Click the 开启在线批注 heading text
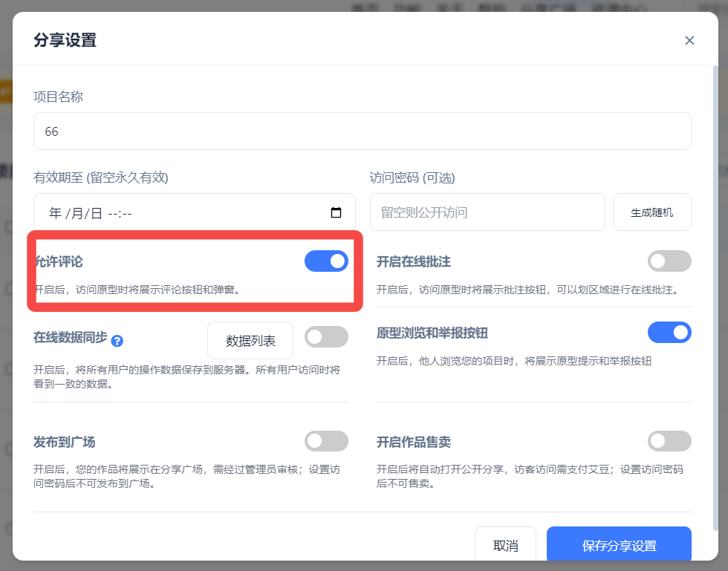728x571 pixels. [414, 261]
